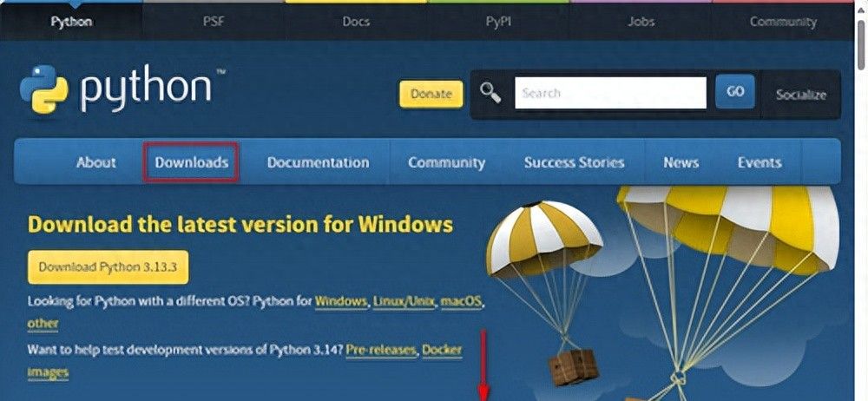Click the GO search button
Viewport: 868px width, 401px height.
[x=735, y=91]
